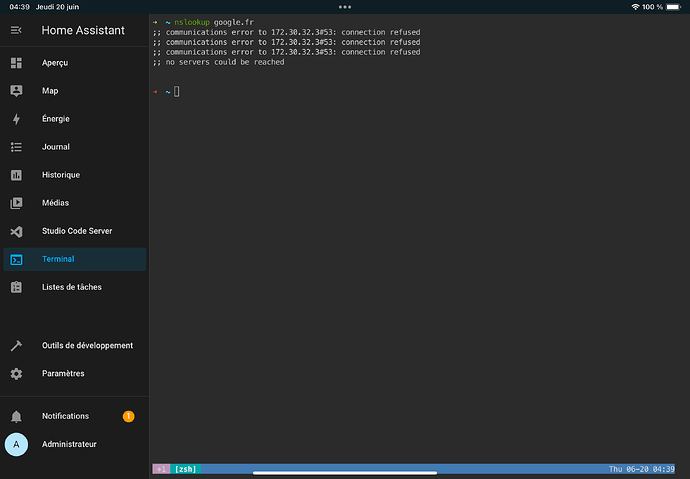Click the hammer icon for developer tools
The image size is (690, 479).
pyautogui.click(x=16, y=346)
